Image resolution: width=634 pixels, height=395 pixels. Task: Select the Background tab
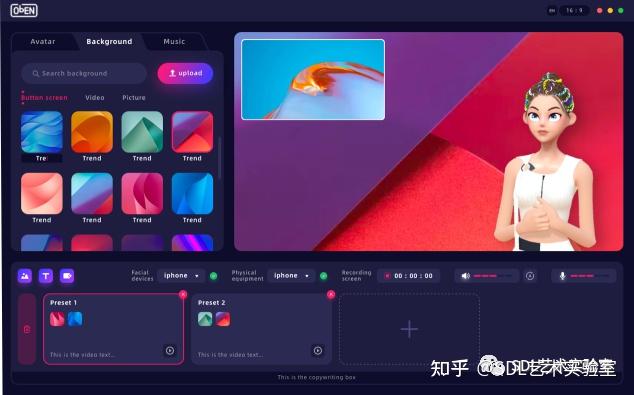pyautogui.click(x=109, y=42)
